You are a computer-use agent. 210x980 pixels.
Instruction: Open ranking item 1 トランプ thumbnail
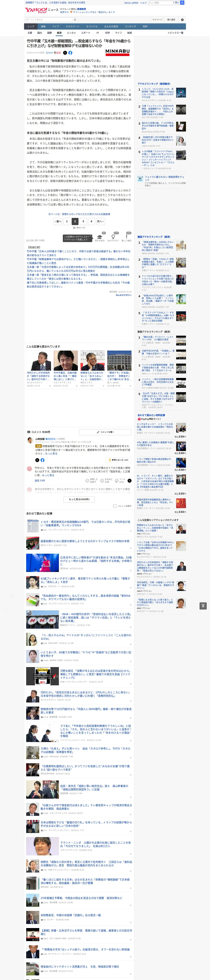click(181, 92)
